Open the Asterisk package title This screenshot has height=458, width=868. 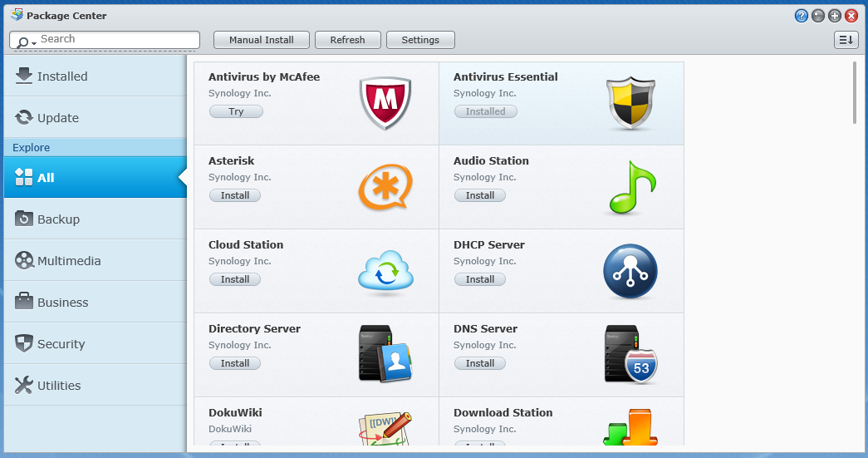[x=232, y=160]
